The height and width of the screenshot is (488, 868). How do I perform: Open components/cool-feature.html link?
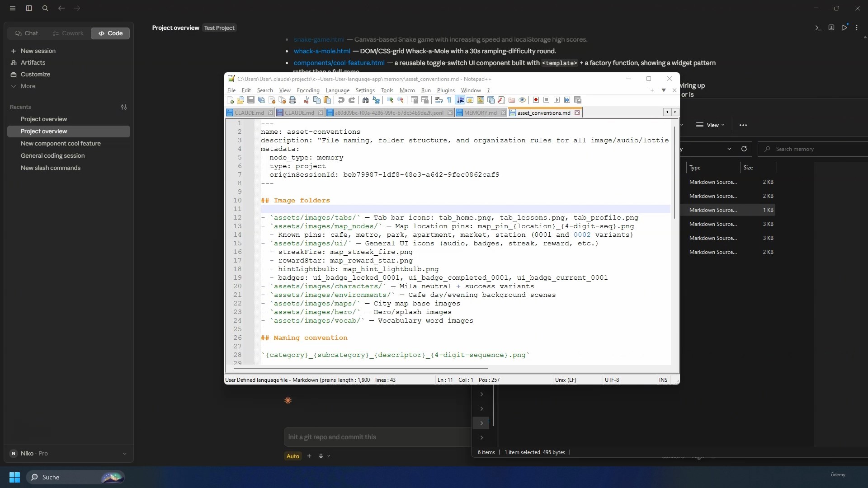point(339,63)
